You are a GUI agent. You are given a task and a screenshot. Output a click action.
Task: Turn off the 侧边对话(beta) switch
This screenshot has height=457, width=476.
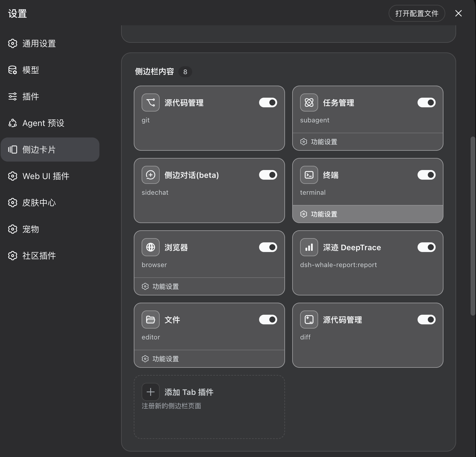coord(268,175)
